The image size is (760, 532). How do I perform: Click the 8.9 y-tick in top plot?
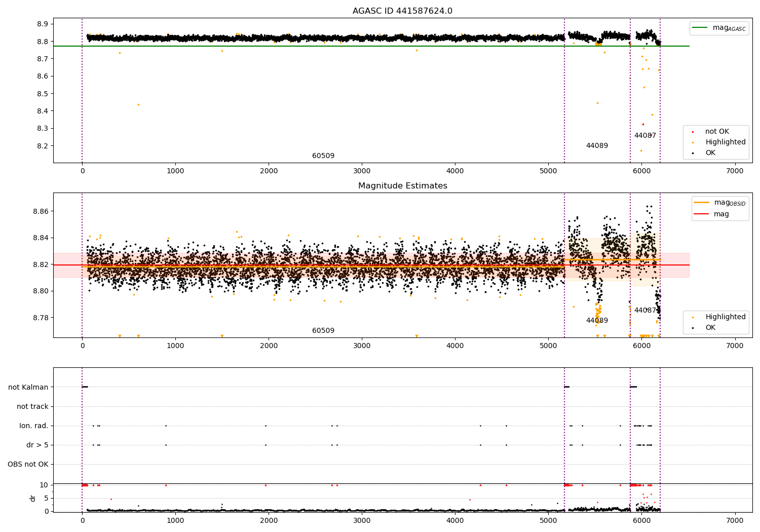tap(43, 24)
